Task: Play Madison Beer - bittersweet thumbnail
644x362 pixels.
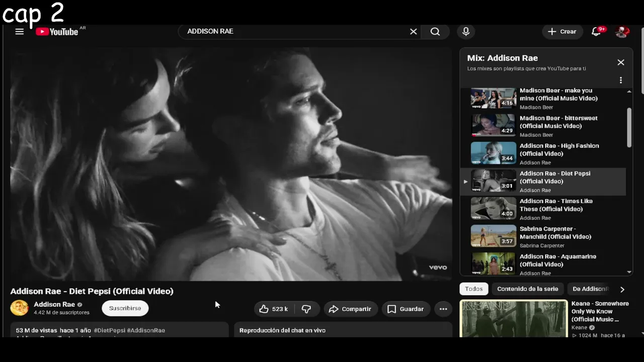Action: [494, 126]
